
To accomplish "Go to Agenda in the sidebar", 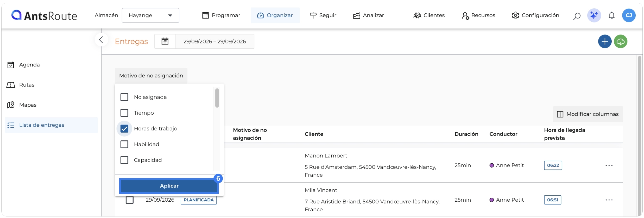I will (51, 65).
